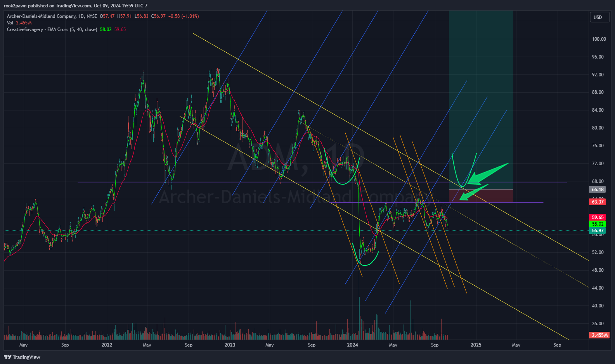615x364 pixels.
Task: Click the 84.00 price scale label
Action: (x=598, y=110)
